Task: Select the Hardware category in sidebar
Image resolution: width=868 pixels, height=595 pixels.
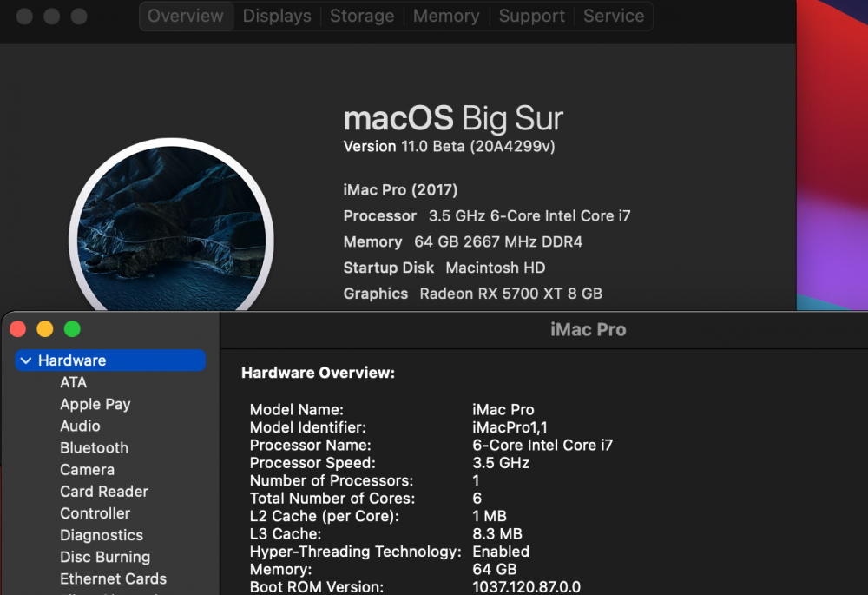Action: coord(111,360)
